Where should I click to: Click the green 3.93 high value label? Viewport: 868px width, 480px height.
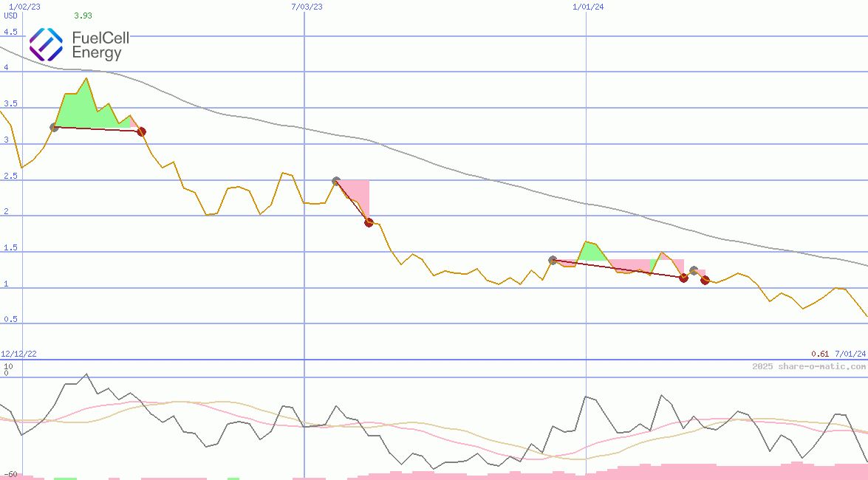(83, 16)
